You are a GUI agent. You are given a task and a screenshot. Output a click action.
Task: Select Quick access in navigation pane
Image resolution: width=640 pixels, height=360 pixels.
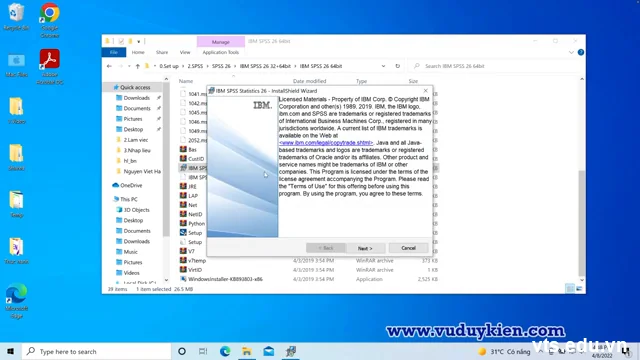pyautogui.click(x=135, y=87)
